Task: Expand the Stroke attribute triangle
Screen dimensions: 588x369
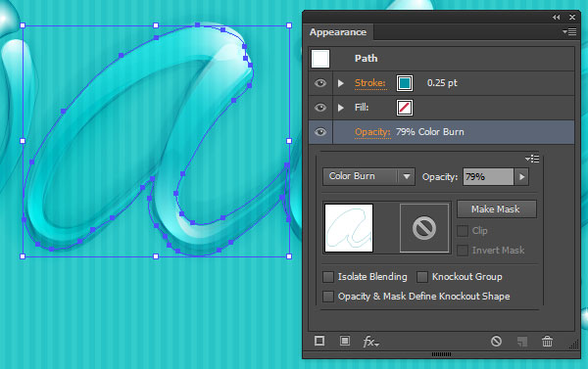Action: 340,83
